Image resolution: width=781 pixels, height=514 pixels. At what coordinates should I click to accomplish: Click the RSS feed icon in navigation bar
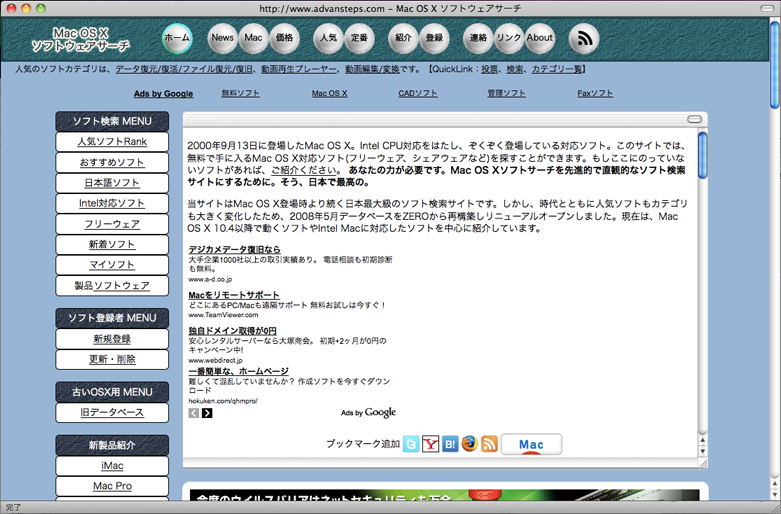coord(584,38)
